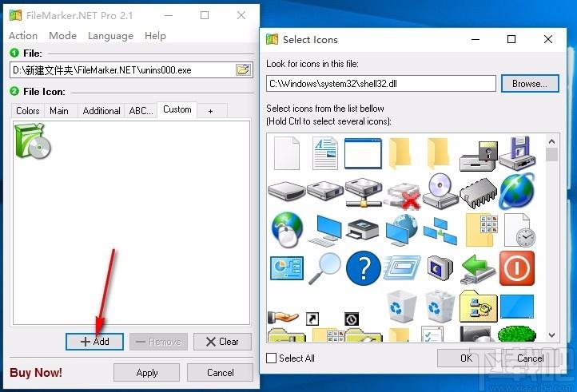Open the Help menu
This screenshot has height=392, width=577.
155,36
